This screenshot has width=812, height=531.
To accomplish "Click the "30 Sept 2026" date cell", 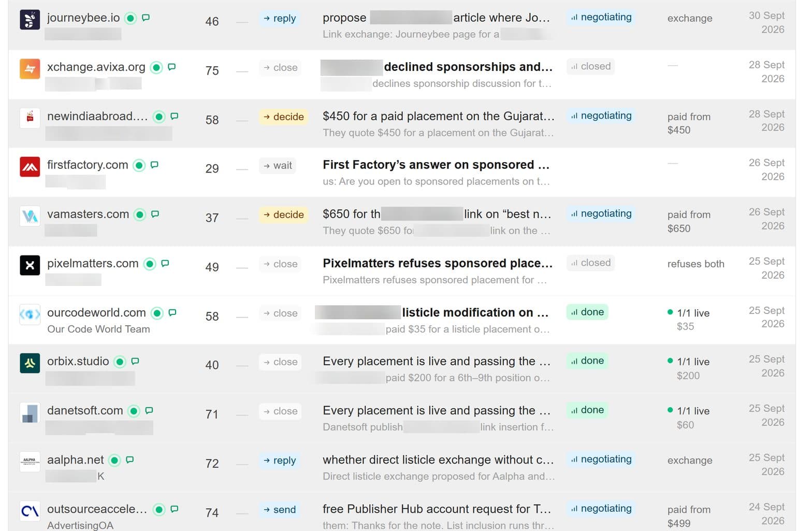I will [766, 22].
